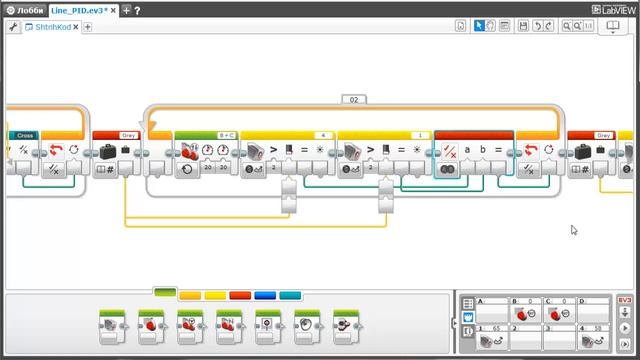This screenshot has height=360, width=640.
Task: Open port selector showing 4 on Color Sensor
Action: point(324,135)
